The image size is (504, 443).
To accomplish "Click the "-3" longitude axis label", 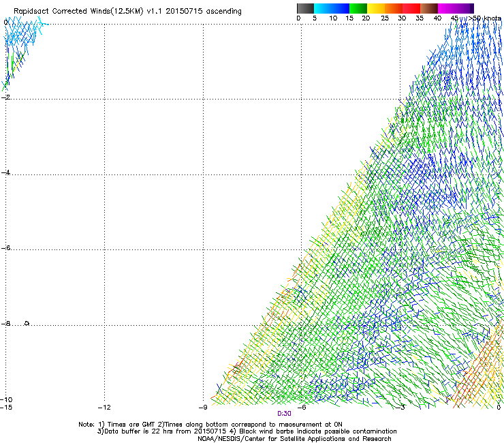I will 400,408.
